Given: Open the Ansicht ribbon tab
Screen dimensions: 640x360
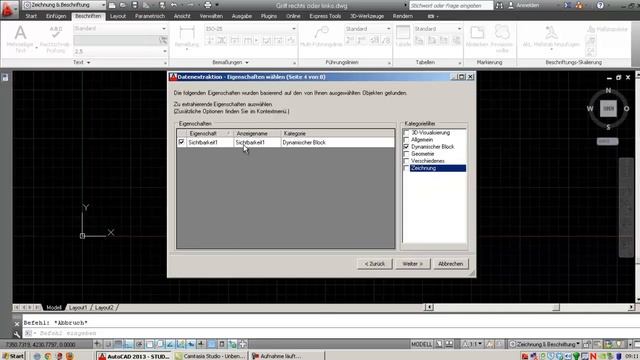Looking at the screenshot, I should [x=182, y=16].
